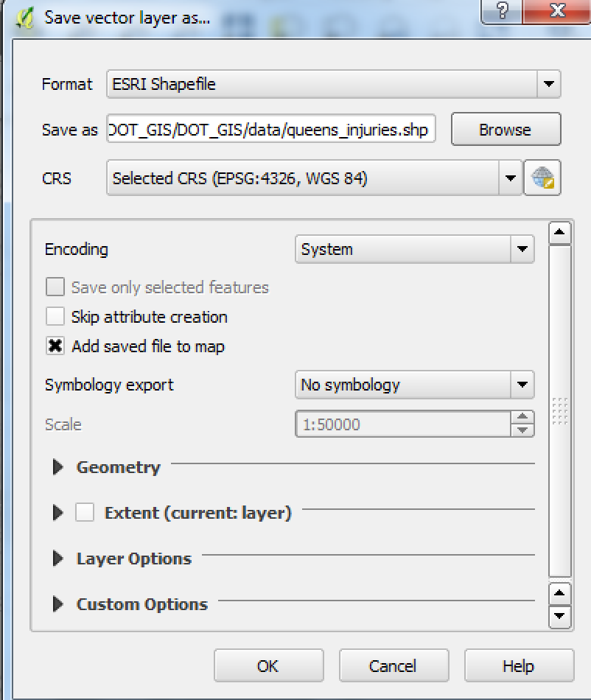Expand the Layer Options section

pyautogui.click(x=59, y=559)
